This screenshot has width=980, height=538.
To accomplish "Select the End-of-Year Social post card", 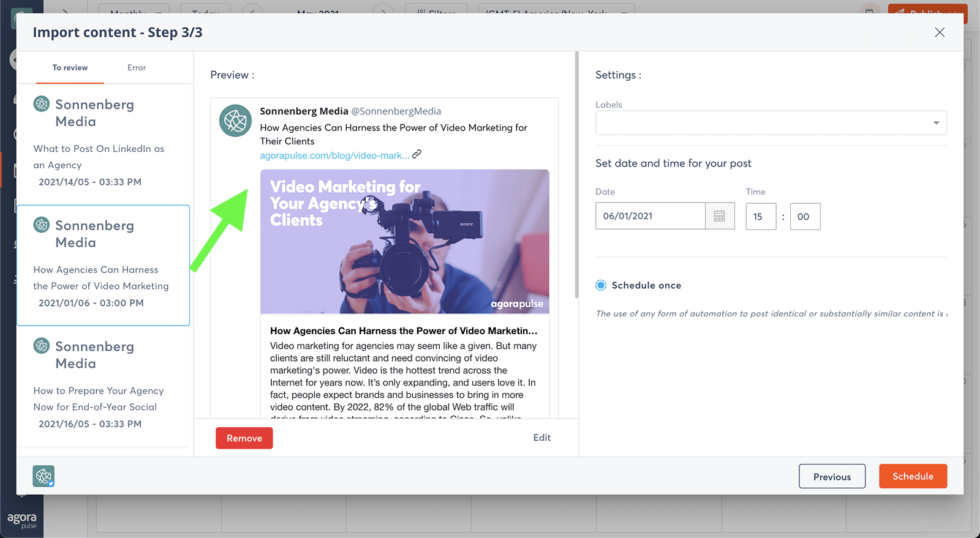I will (x=103, y=387).
